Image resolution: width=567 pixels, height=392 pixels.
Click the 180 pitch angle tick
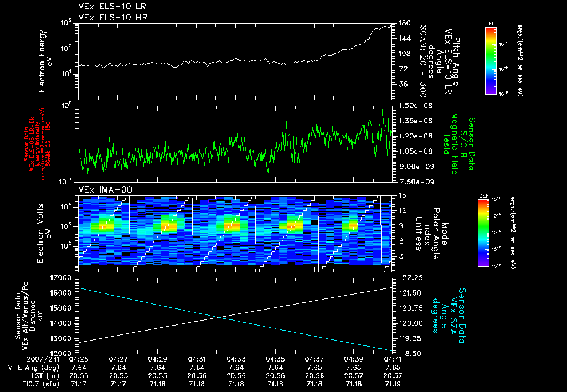tap(405, 23)
